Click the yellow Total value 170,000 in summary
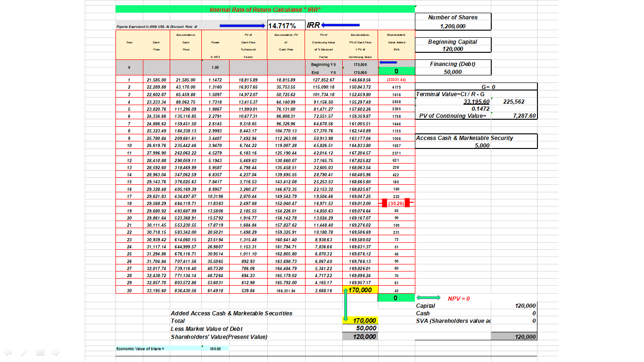Image resolution: width=644 pixels, height=362 pixels. [x=361, y=321]
